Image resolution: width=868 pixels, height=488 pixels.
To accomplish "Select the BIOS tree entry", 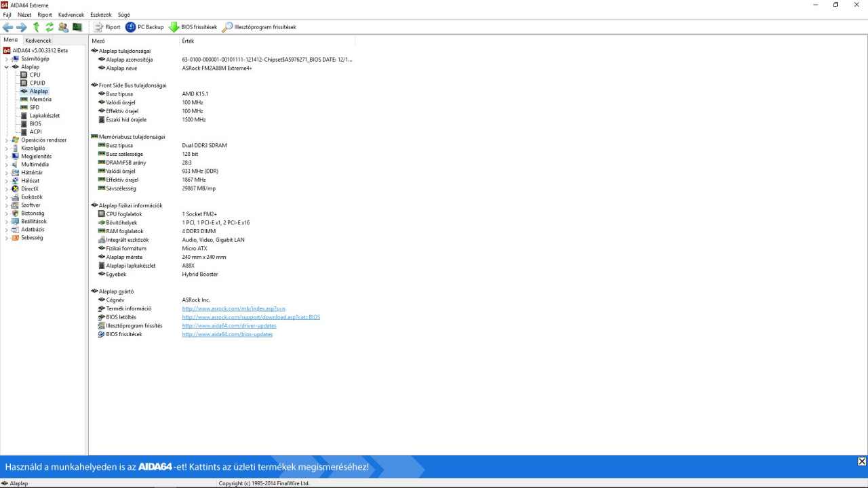I will point(35,123).
